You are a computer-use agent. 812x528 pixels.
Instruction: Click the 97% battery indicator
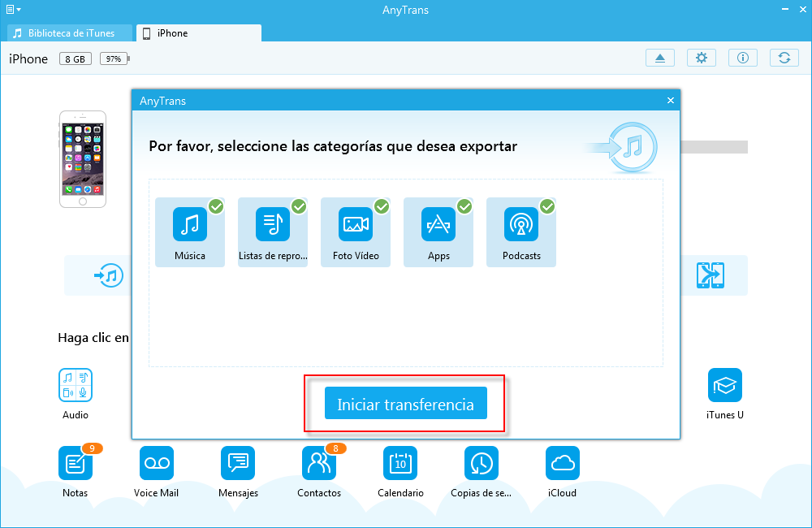click(114, 58)
